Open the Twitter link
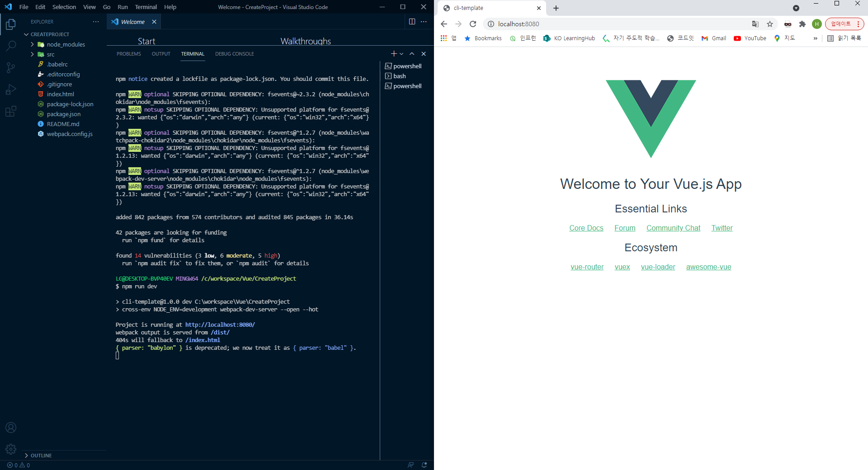 722,228
